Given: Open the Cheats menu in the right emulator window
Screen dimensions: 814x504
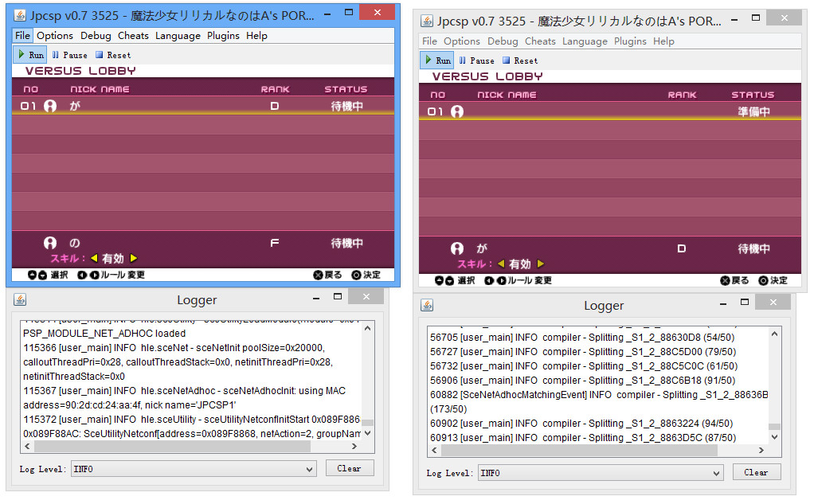Looking at the screenshot, I should [540, 41].
